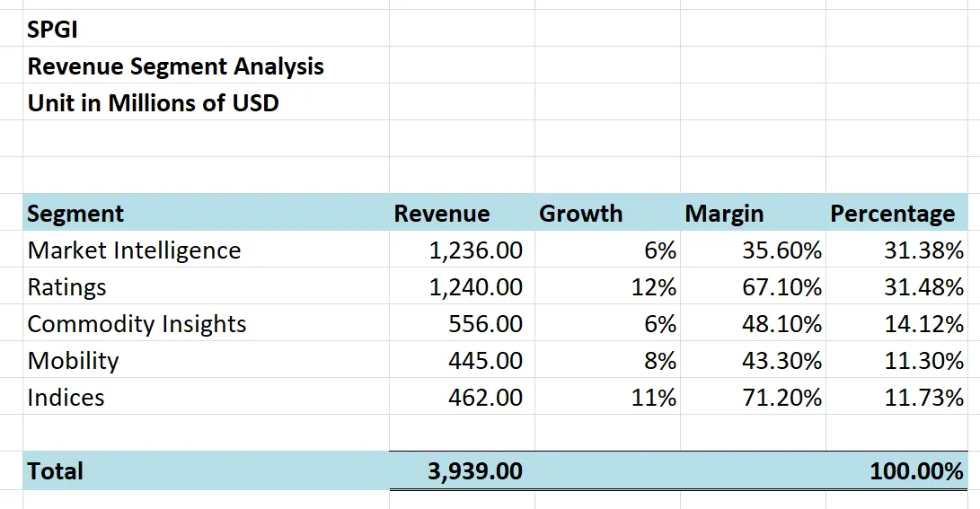This screenshot has width=980, height=509.
Task: Click the Growth column header
Action: [x=580, y=214]
